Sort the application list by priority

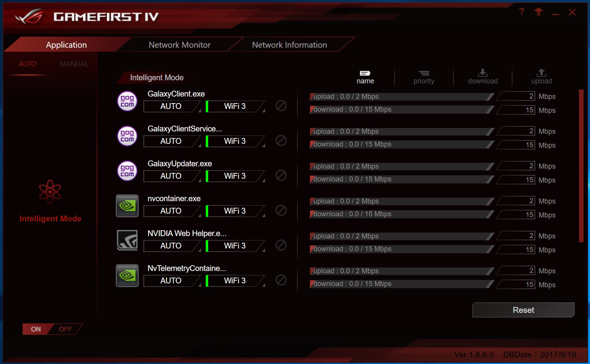(424, 77)
